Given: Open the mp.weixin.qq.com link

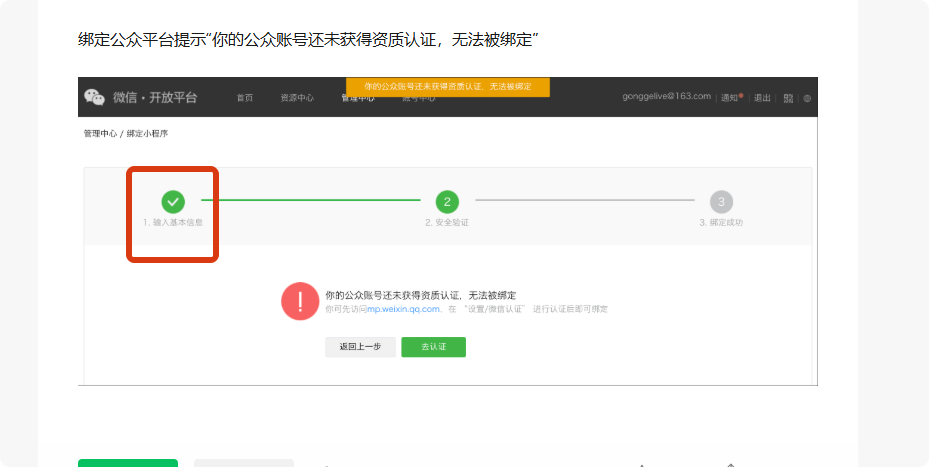Looking at the screenshot, I should pyautogui.click(x=403, y=309).
